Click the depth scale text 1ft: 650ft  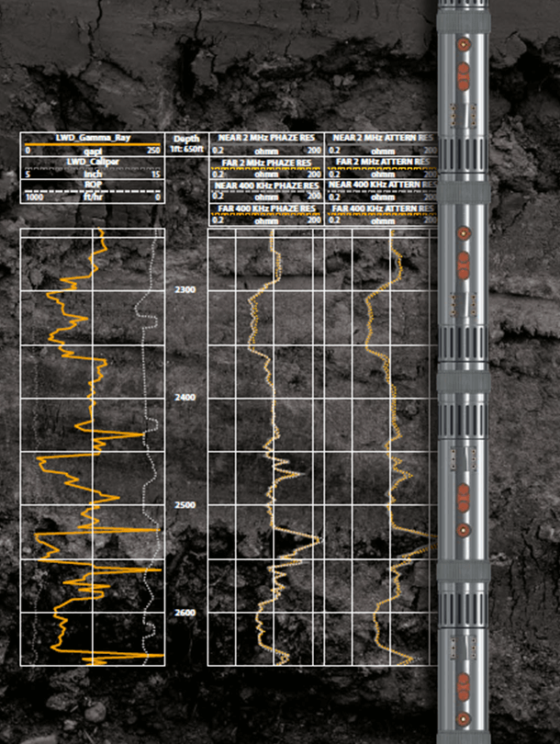[186, 149]
